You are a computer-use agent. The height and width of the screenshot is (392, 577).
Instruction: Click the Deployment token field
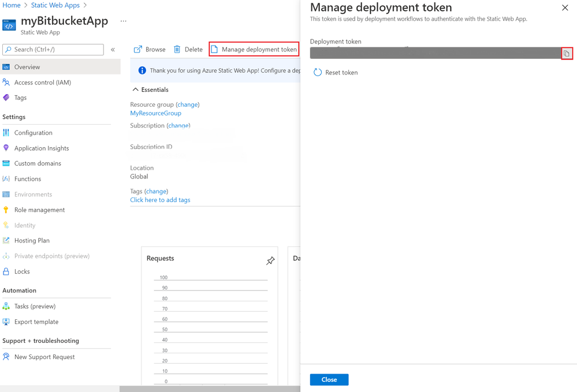[435, 53]
